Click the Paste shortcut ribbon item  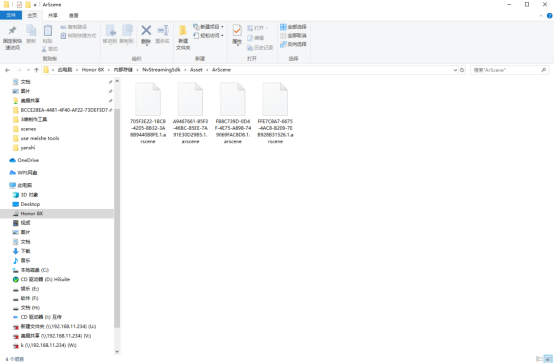pyautogui.click(x=78, y=36)
